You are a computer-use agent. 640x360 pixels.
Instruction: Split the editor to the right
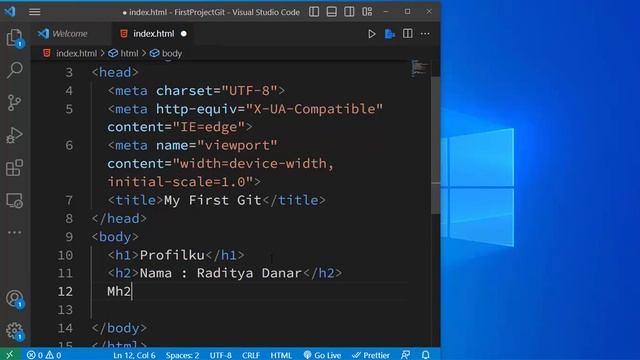407,33
